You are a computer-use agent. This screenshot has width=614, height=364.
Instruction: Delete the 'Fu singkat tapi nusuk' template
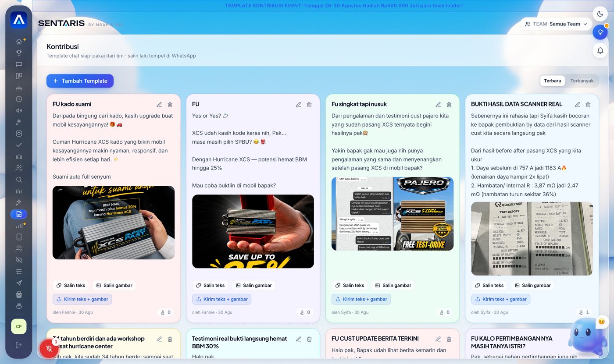[x=449, y=105]
